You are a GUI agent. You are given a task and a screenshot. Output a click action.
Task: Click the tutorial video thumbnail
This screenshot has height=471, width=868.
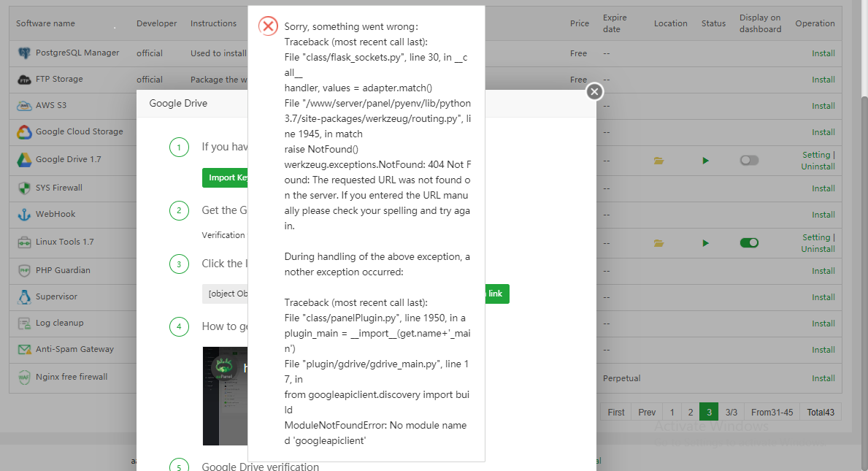click(x=225, y=396)
